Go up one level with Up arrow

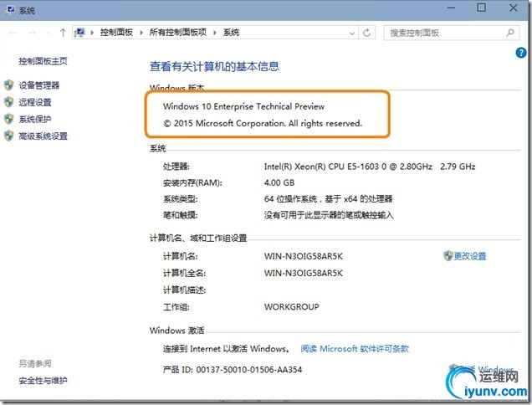coord(63,33)
